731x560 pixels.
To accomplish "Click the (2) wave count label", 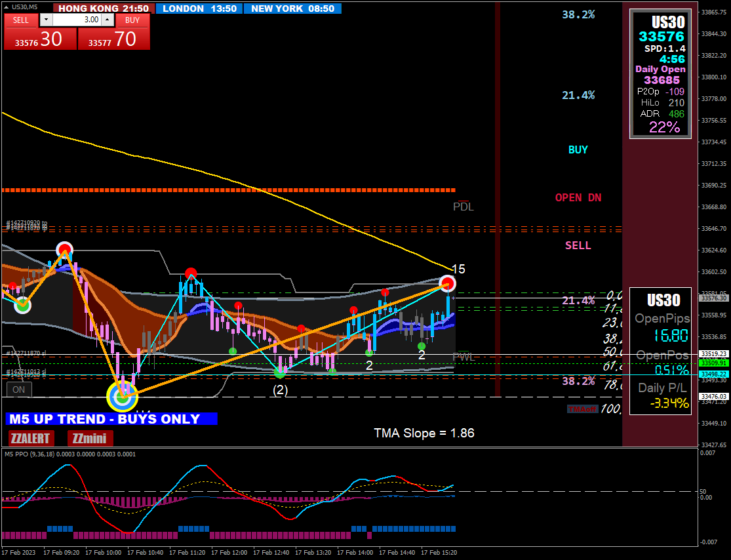I will 280,390.
